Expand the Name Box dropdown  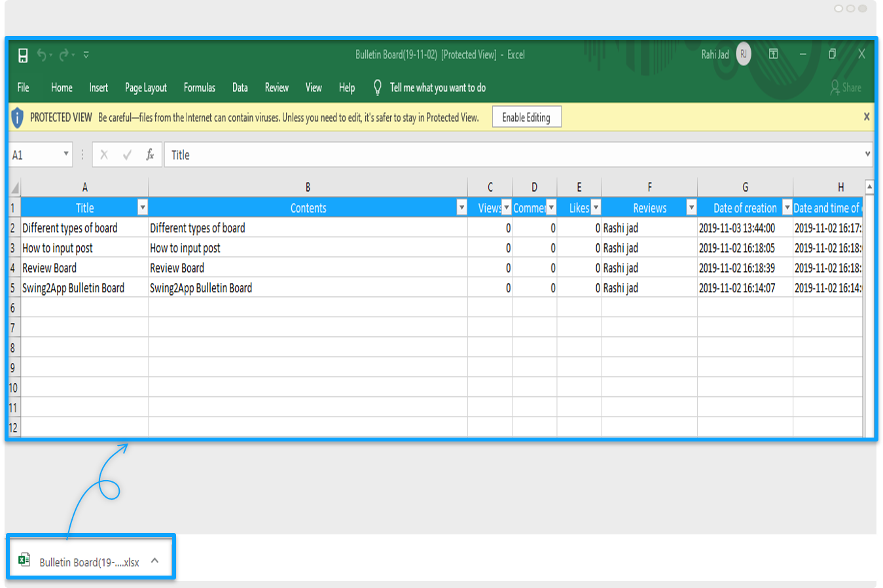point(65,154)
